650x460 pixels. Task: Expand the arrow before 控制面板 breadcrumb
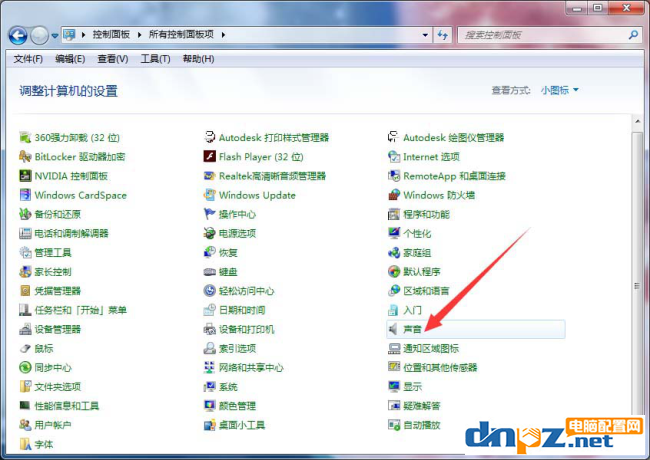pos(83,35)
